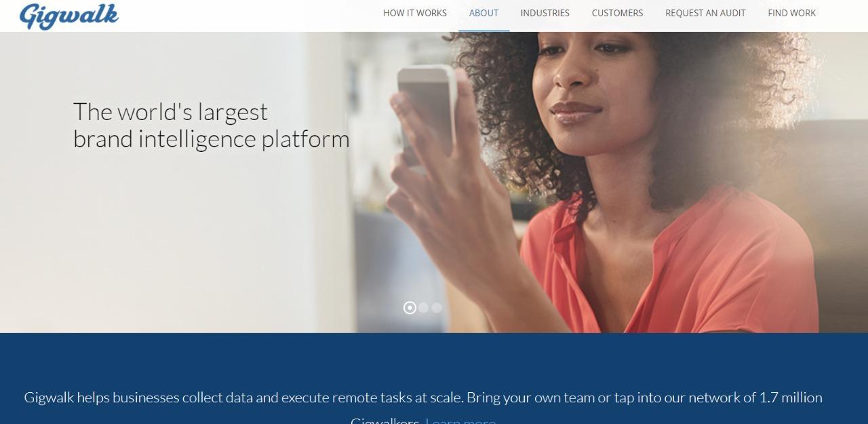Click the blue underline beneath ABOUT
868x424 pixels.
484,31
